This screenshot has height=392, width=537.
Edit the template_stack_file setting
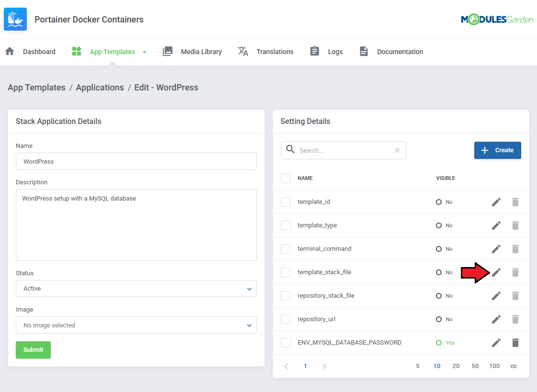click(x=496, y=272)
